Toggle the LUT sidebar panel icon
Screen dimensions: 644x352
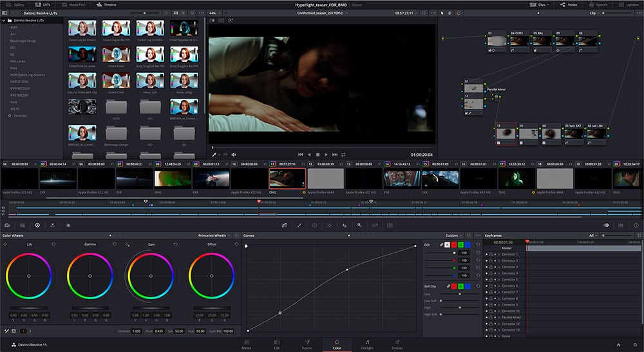click(5, 13)
